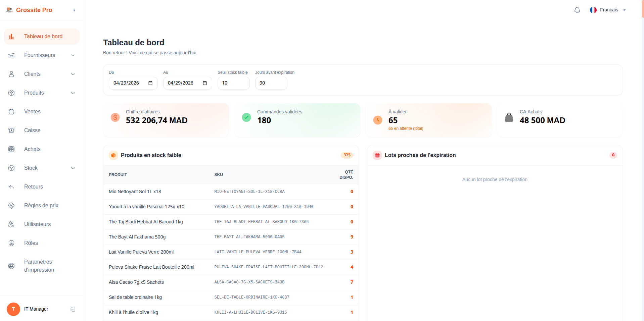Image resolution: width=644 pixels, height=321 pixels.
Task: Go to the Ventes menu item
Action: point(42,112)
